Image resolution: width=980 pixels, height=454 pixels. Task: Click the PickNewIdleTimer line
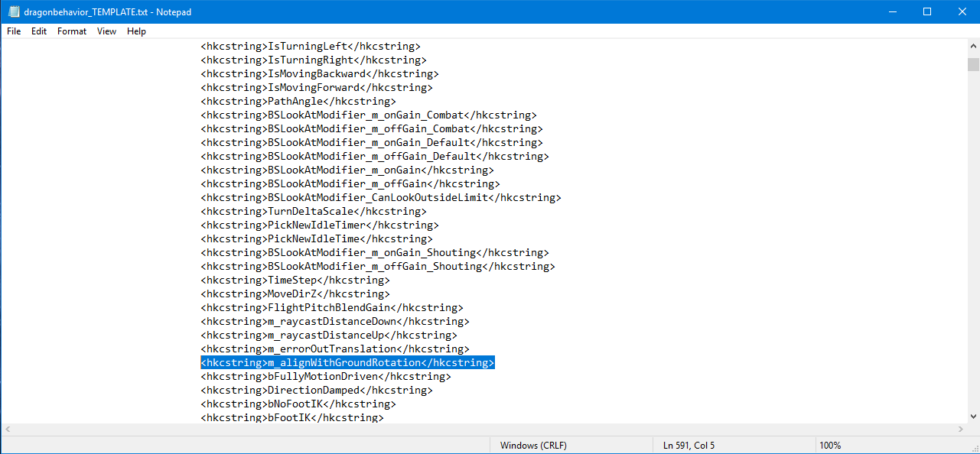click(320, 225)
